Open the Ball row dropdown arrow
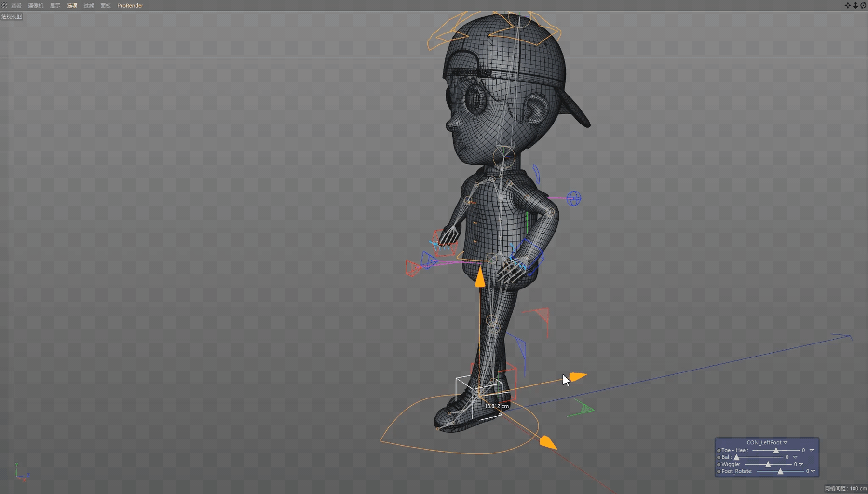The height and width of the screenshot is (494, 868). (x=795, y=457)
